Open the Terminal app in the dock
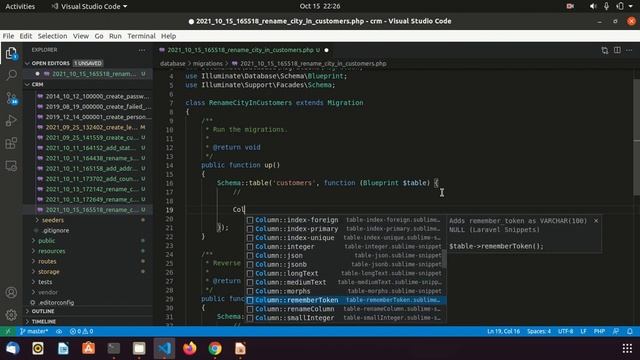Viewport: 640px width, 360px height. [x=113, y=348]
